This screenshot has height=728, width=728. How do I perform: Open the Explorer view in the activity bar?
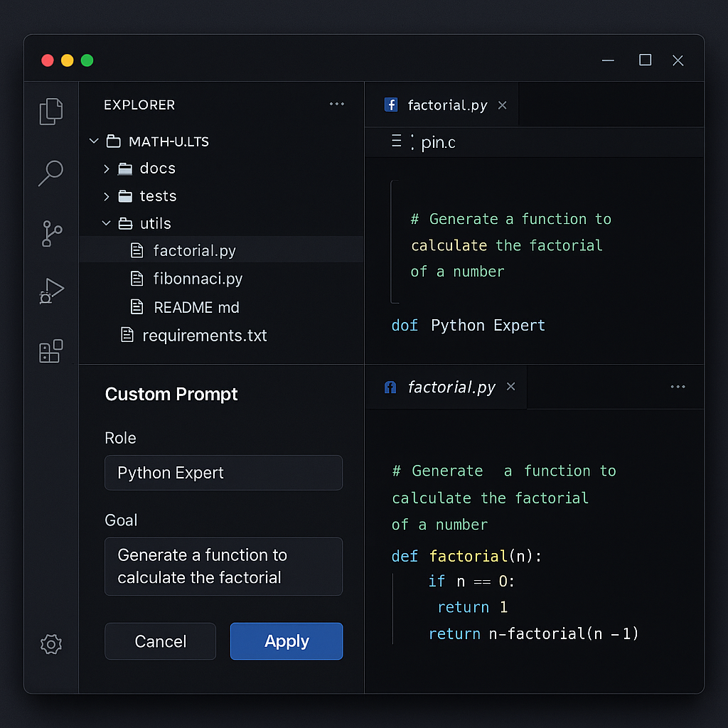tap(50, 111)
